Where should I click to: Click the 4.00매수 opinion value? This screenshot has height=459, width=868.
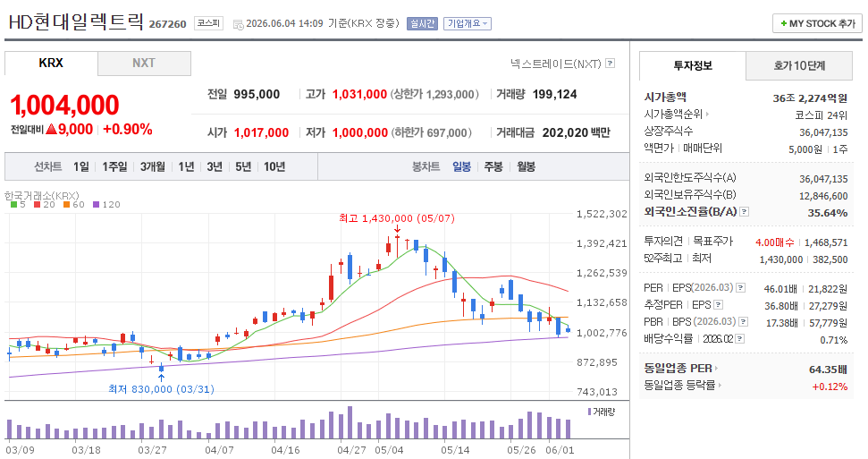(x=775, y=242)
